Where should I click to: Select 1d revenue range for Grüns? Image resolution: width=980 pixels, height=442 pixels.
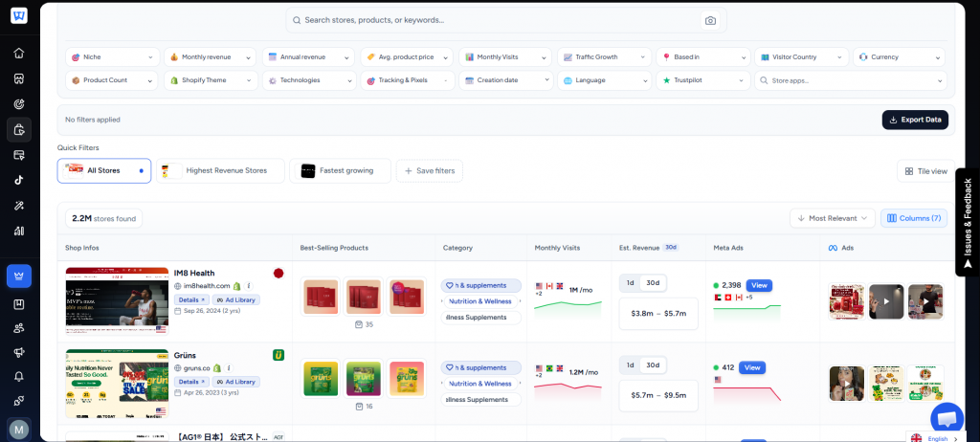[630, 365]
